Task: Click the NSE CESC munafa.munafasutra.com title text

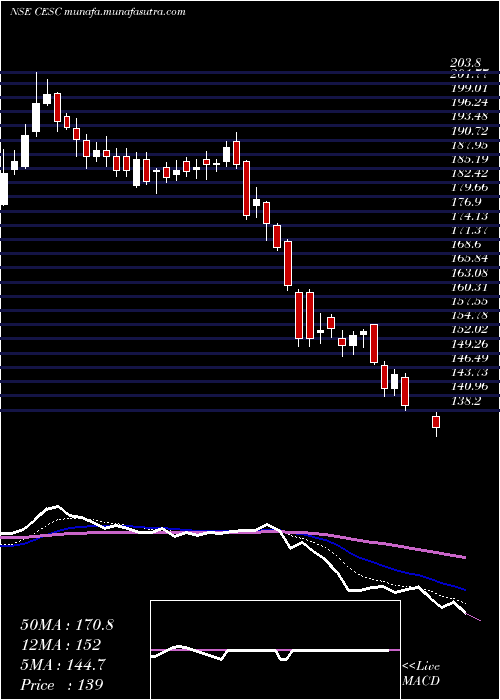Action: [x=97, y=12]
